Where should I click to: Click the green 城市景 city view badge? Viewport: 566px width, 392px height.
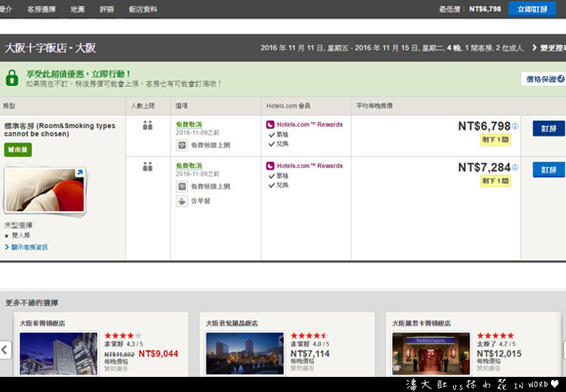(18, 150)
